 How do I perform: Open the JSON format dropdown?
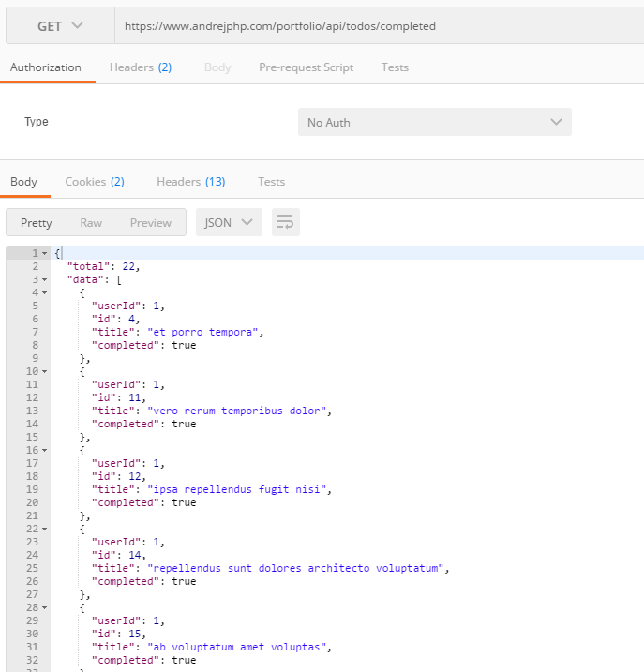click(229, 222)
